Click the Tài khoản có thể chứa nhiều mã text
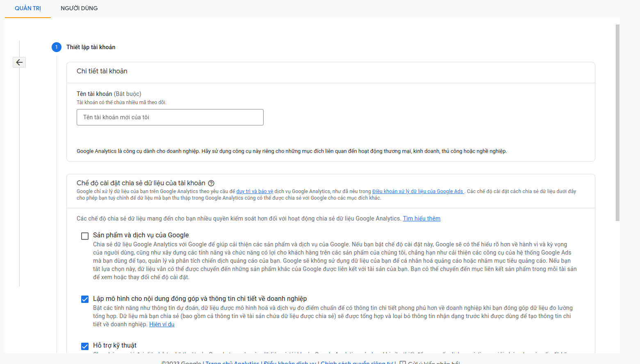The image size is (640, 364). click(121, 102)
